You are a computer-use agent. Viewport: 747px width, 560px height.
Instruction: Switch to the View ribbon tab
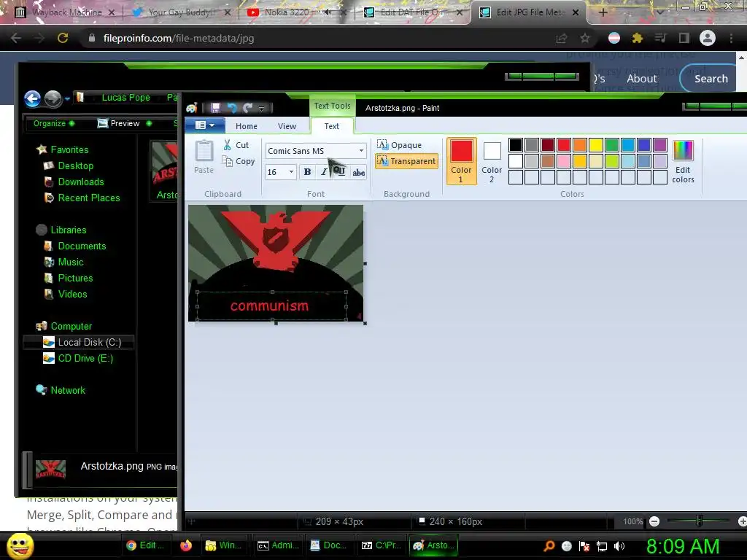(287, 126)
